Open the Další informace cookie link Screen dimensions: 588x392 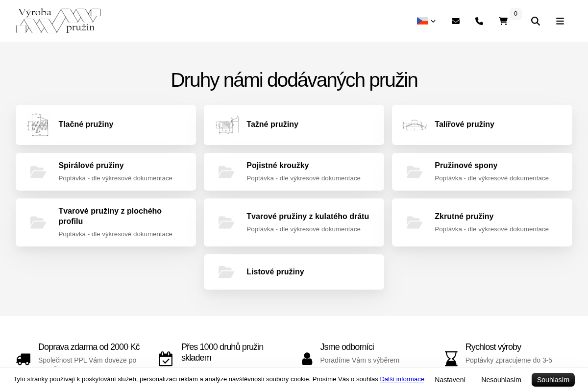[x=402, y=379]
